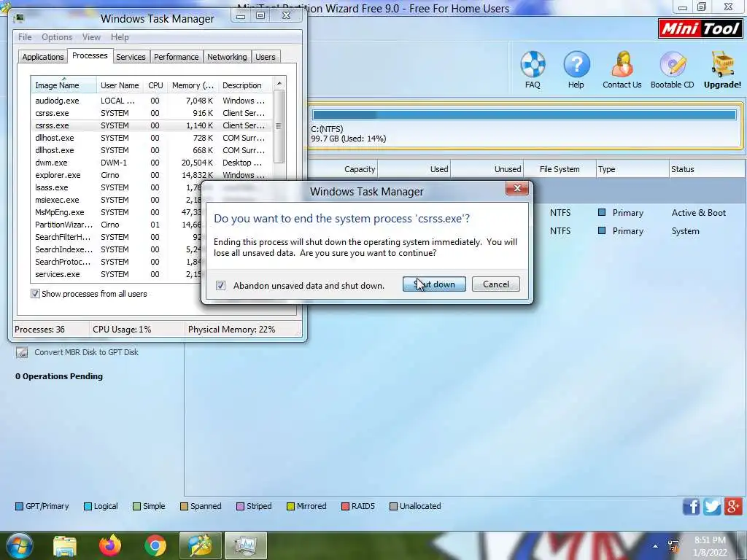
Task: Select the Active & Boot partition row
Action: [638, 213]
